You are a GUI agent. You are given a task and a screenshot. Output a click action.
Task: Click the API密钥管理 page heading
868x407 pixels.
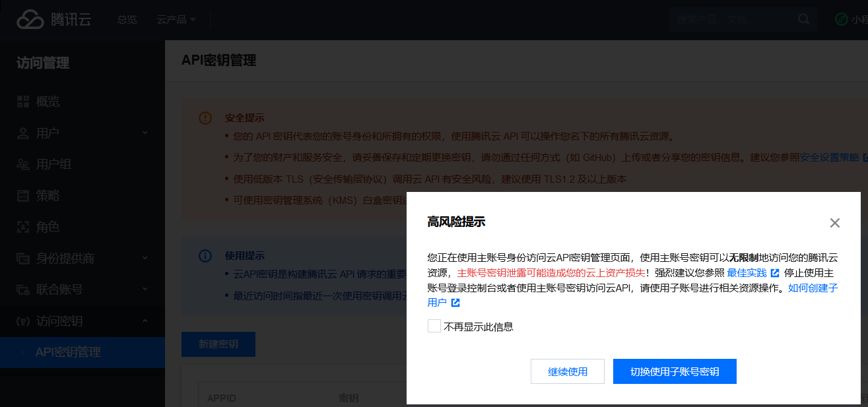pyautogui.click(x=219, y=61)
